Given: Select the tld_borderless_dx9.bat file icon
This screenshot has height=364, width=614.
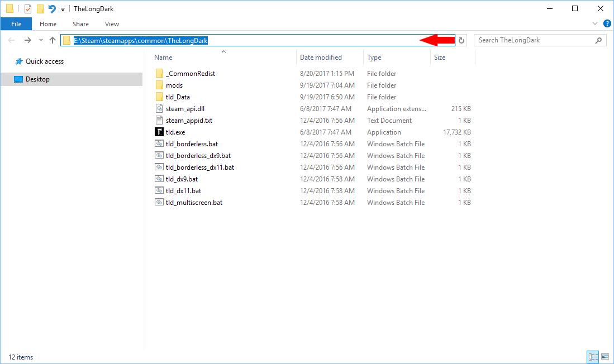Looking at the screenshot, I should 159,155.
